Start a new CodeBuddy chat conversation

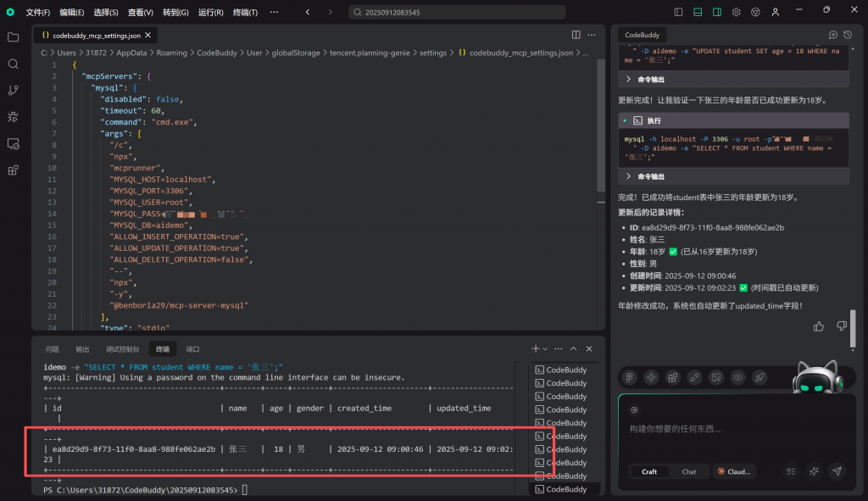pos(832,35)
